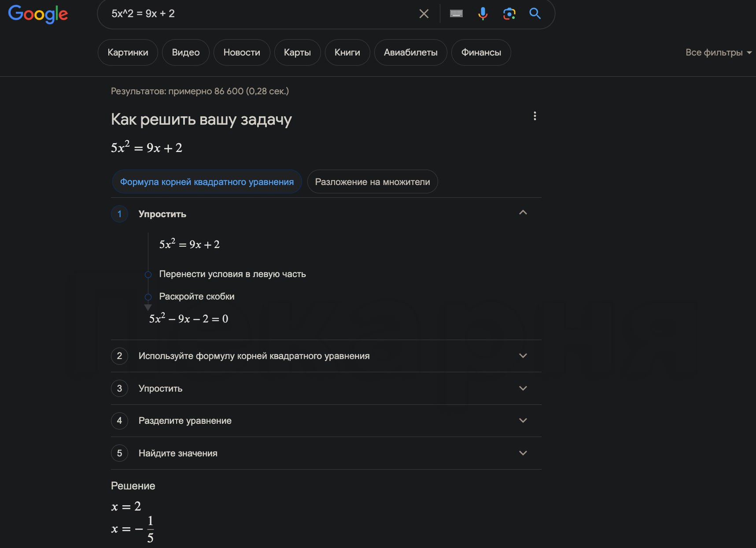Expand step 5 'Найдите значения'
756x548 pixels.
pyautogui.click(x=523, y=453)
